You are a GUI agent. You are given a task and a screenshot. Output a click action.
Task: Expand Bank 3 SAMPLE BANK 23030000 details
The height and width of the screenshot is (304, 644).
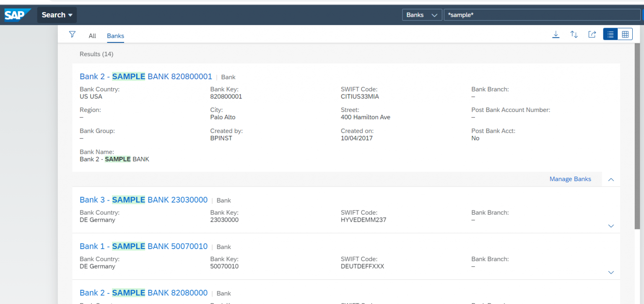click(x=611, y=226)
